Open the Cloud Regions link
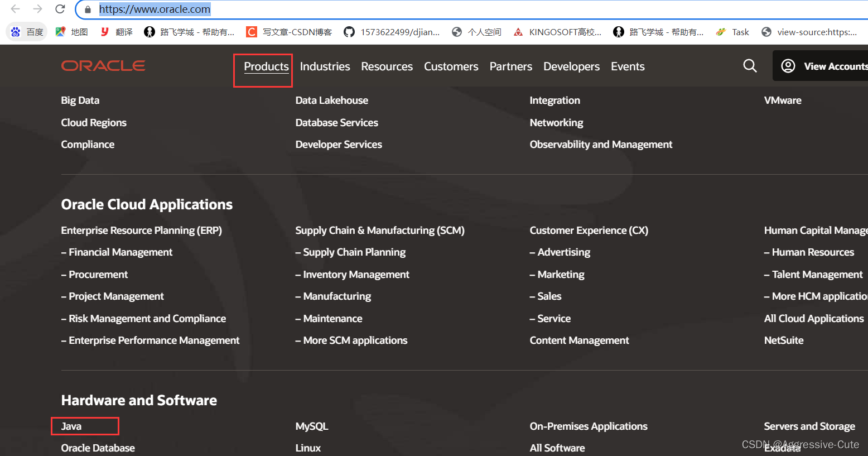Image resolution: width=868 pixels, height=456 pixels. [94, 123]
